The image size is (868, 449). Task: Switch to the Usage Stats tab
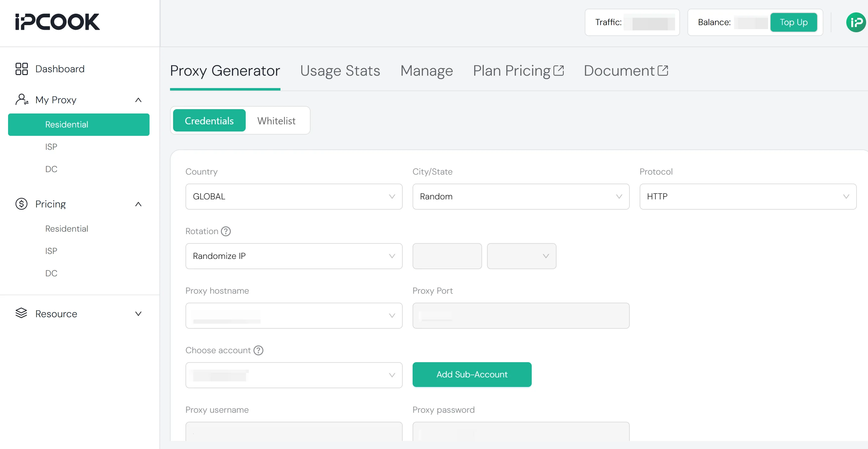click(340, 71)
